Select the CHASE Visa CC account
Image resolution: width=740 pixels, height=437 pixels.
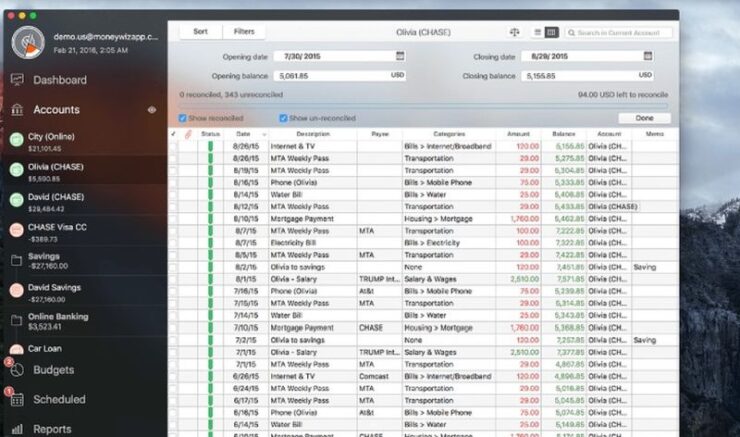85,231
